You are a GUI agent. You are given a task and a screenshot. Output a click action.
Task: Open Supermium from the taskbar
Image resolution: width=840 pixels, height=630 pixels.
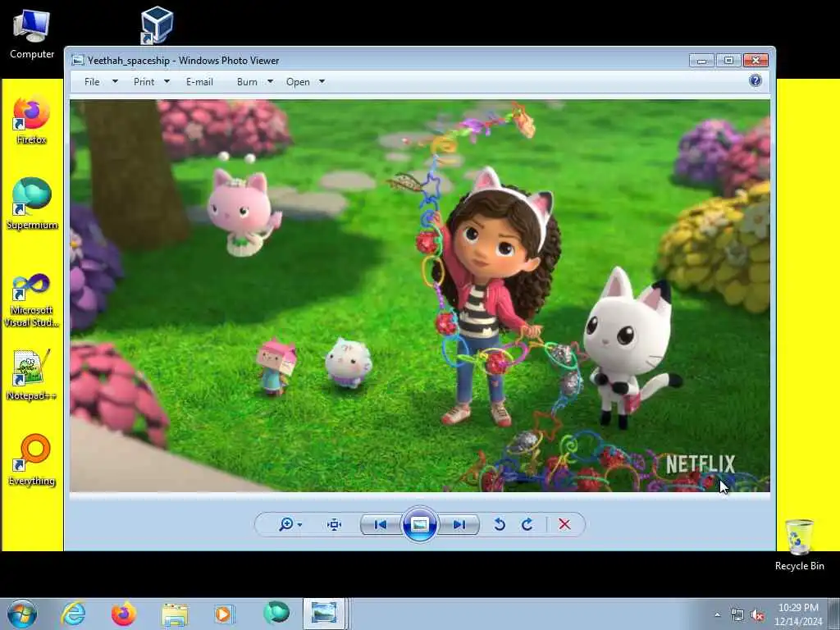point(276,614)
